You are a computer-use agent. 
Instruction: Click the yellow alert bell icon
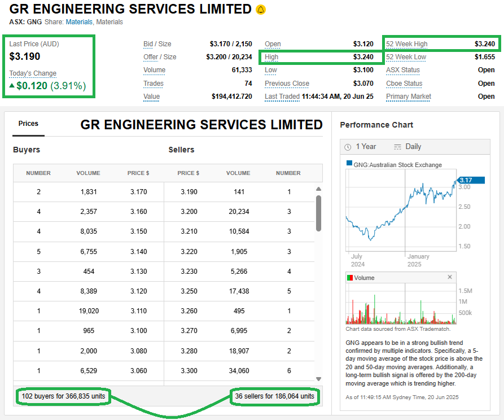[x=260, y=10]
